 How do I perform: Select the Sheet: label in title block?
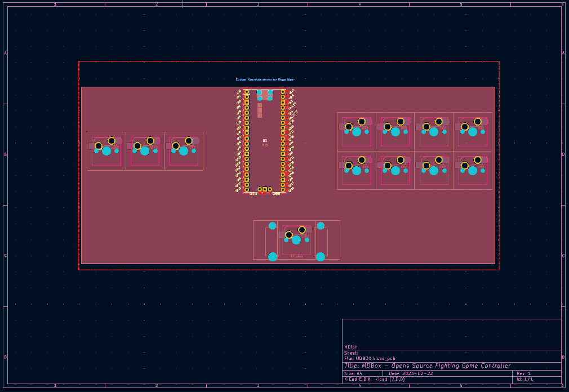pos(351,353)
